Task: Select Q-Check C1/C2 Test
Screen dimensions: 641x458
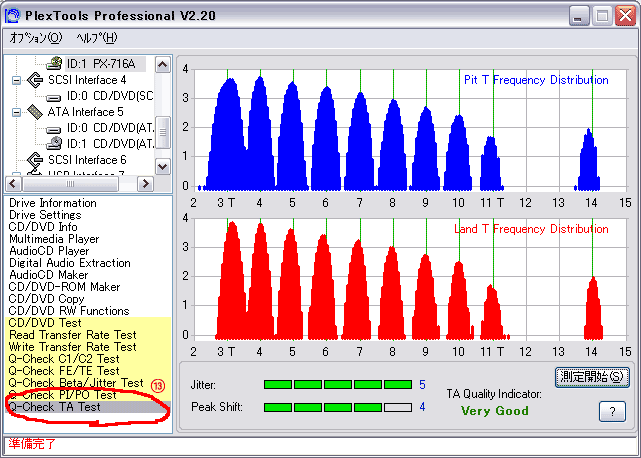Action: 64,359
